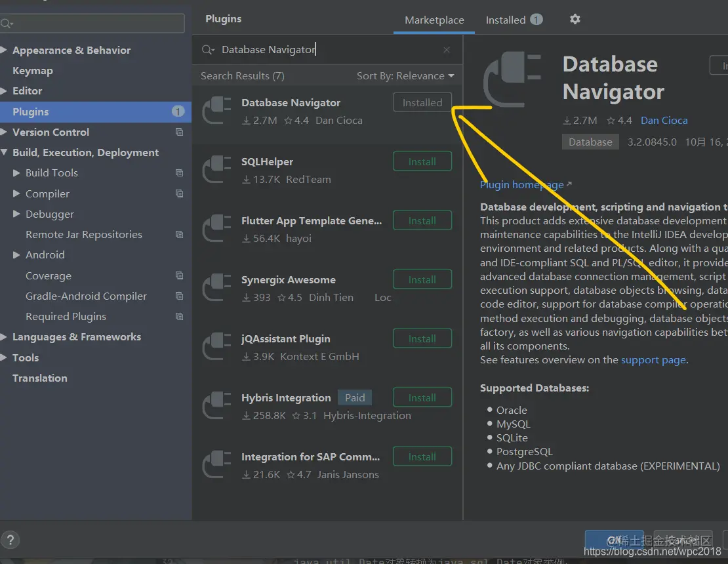The image size is (728, 564).
Task: Open the support page link
Action: (653, 360)
